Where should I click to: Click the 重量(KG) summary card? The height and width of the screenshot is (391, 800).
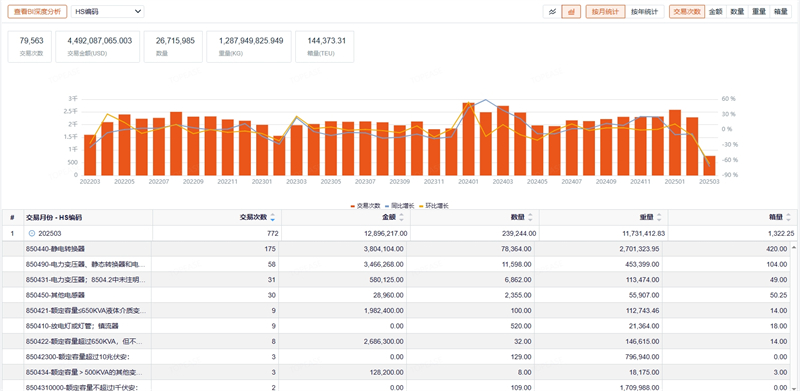248,46
